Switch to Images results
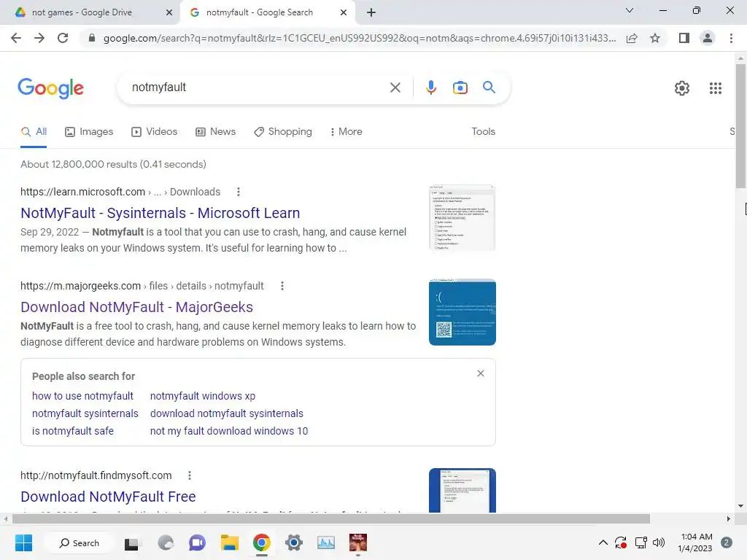The image size is (747, 560). (x=89, y=132)
